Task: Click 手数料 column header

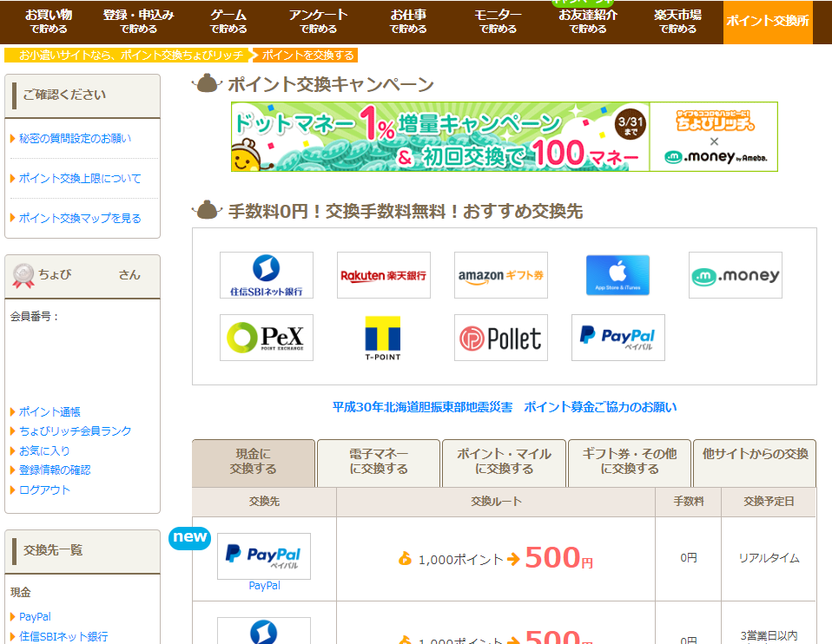Action: tap(688, 502)
